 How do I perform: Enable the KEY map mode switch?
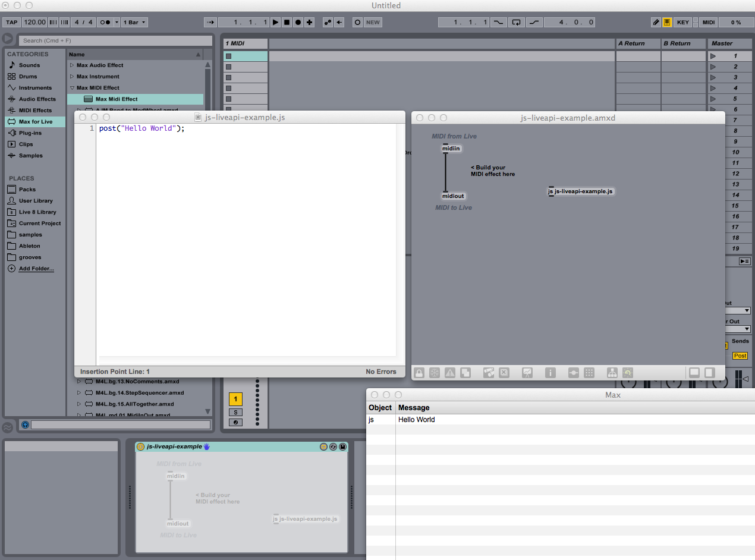coord(683,22)
